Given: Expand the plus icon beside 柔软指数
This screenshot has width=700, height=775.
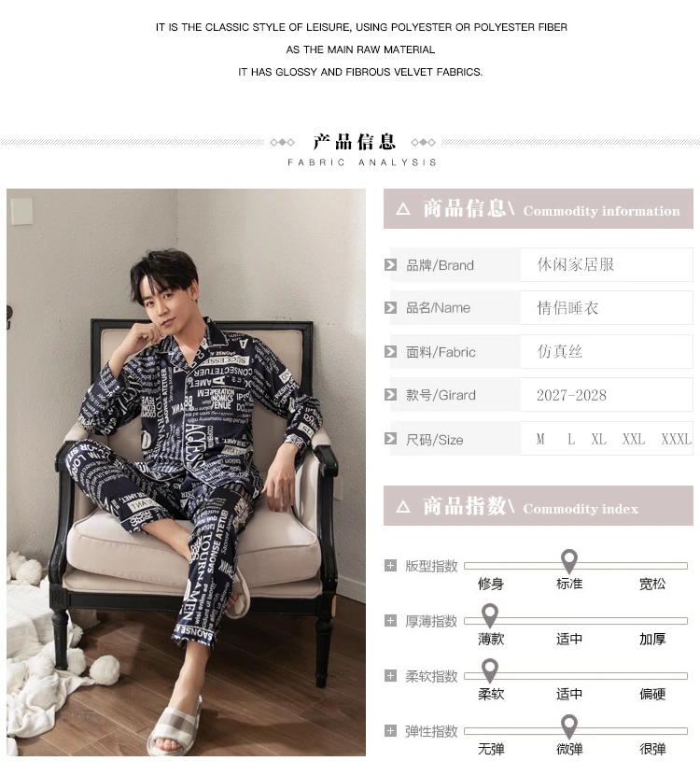Looking at the screenshot, I should 390,676.
